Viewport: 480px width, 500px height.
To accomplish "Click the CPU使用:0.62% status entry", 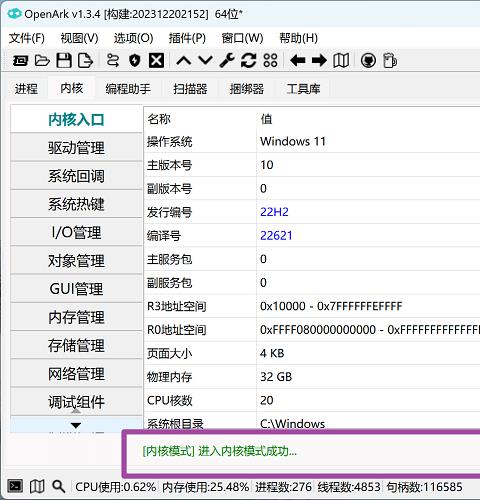I will [116, 487].
